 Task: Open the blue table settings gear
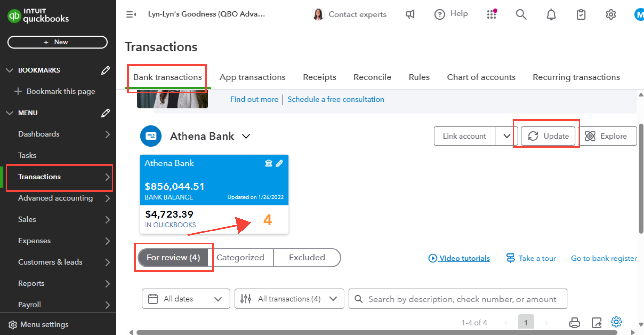[616, 322]
